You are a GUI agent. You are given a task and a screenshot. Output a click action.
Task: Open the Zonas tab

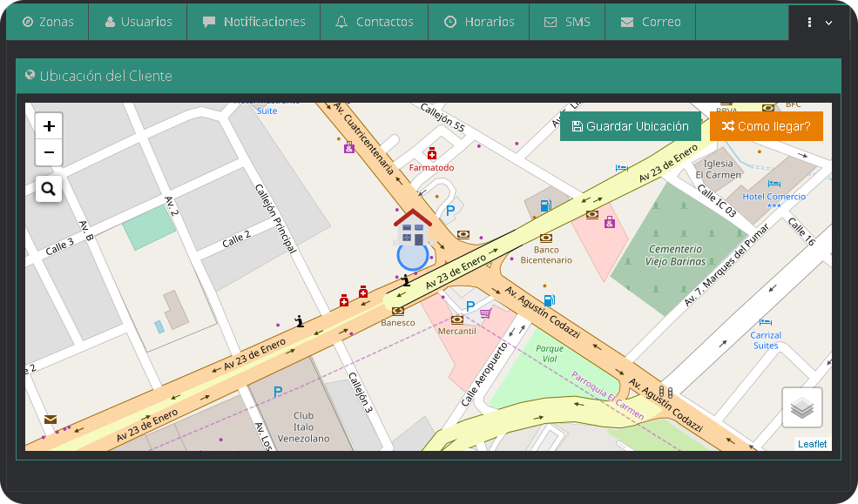click(48, 22)
